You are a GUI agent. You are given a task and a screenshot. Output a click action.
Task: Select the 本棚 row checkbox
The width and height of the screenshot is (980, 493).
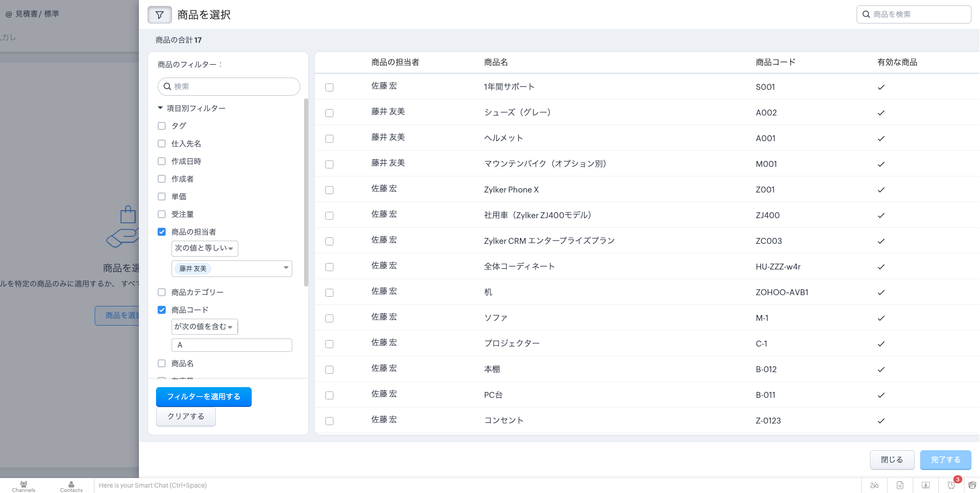click(x=330, y=369)
